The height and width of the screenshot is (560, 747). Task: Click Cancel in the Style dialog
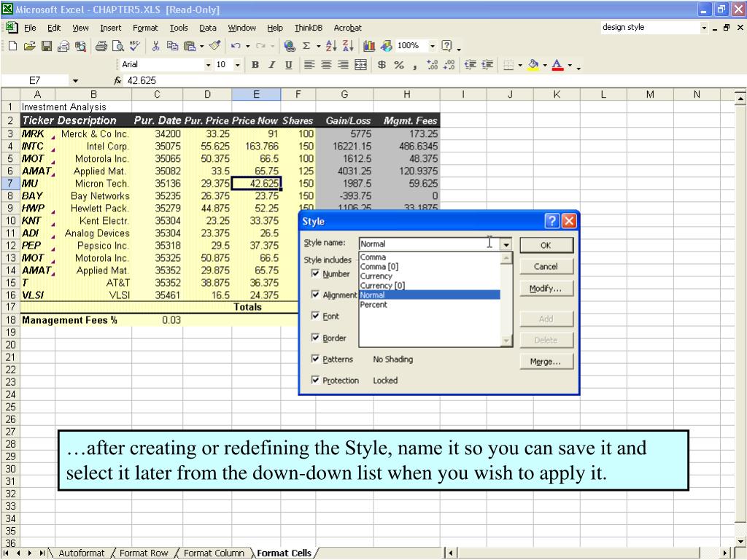[x=546, y=267]
